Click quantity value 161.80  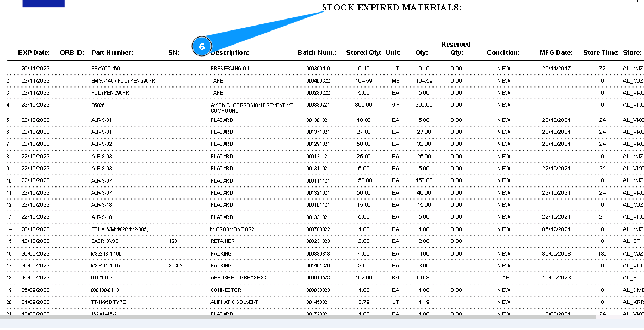tap(424, 278)
